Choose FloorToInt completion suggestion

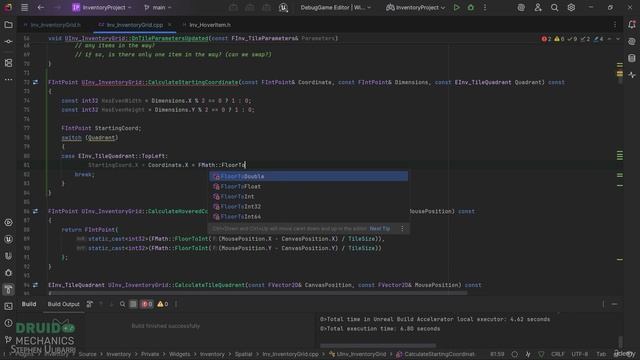[309, 196]
